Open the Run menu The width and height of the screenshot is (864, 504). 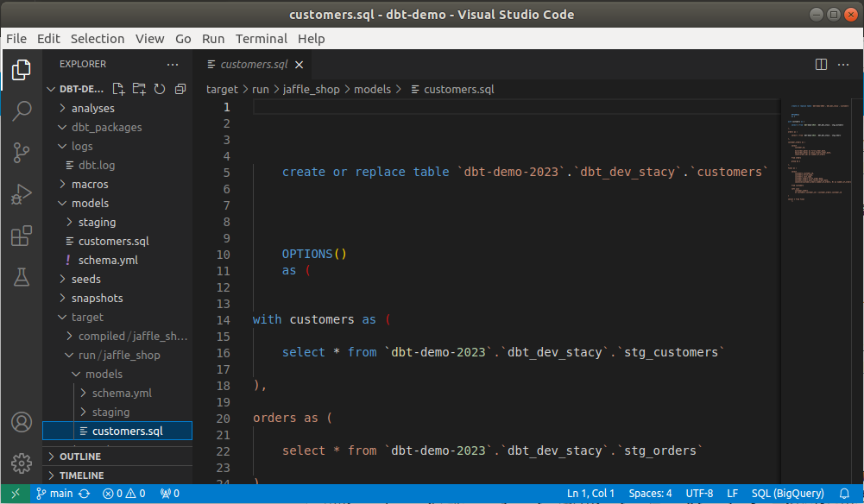click(x=213, y=39)
